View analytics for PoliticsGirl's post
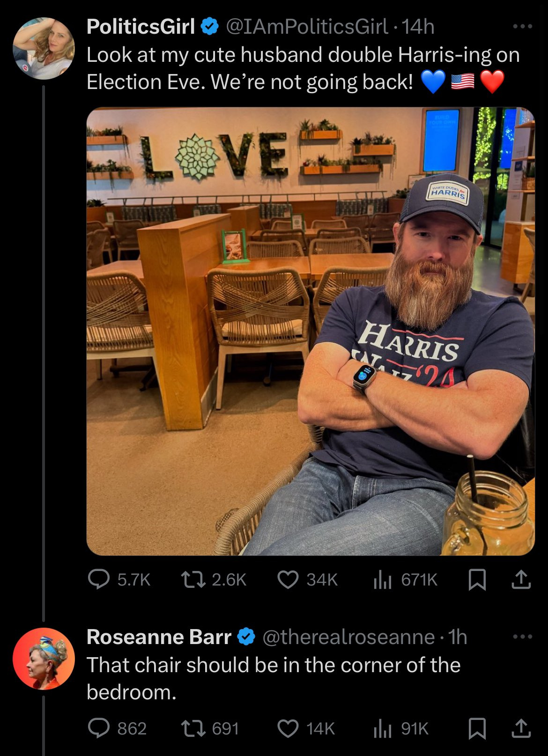Image resolution: width=548 pixels, height=756 pixels. click(x=382, y=580)
